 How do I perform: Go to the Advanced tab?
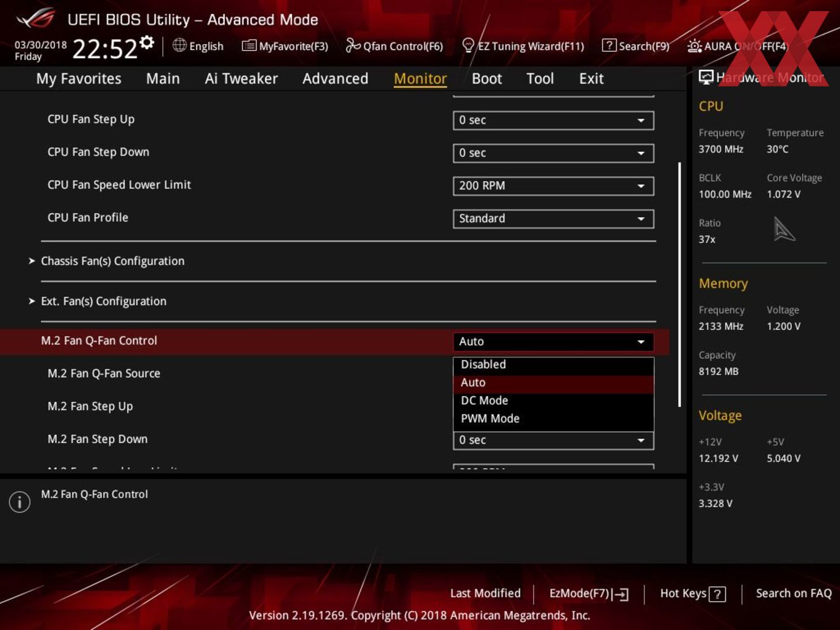335,78
